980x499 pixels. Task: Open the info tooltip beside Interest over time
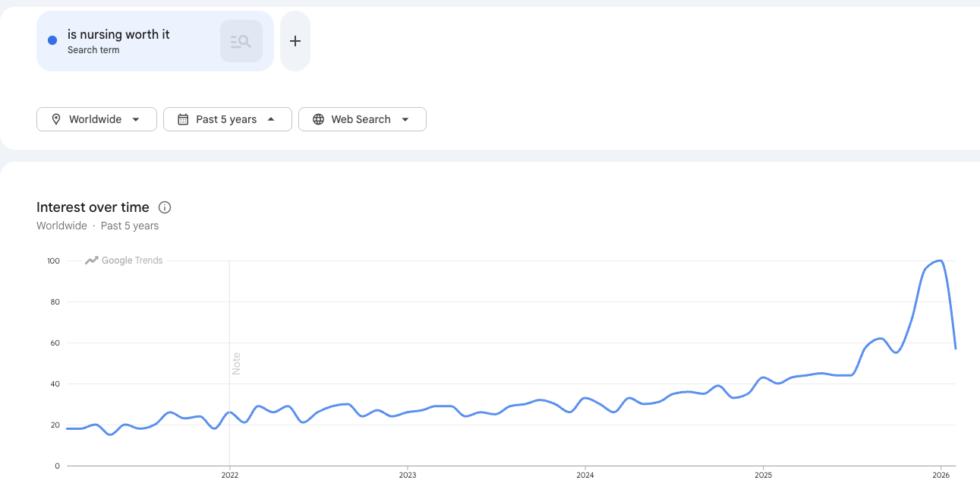tap(165, 207)
